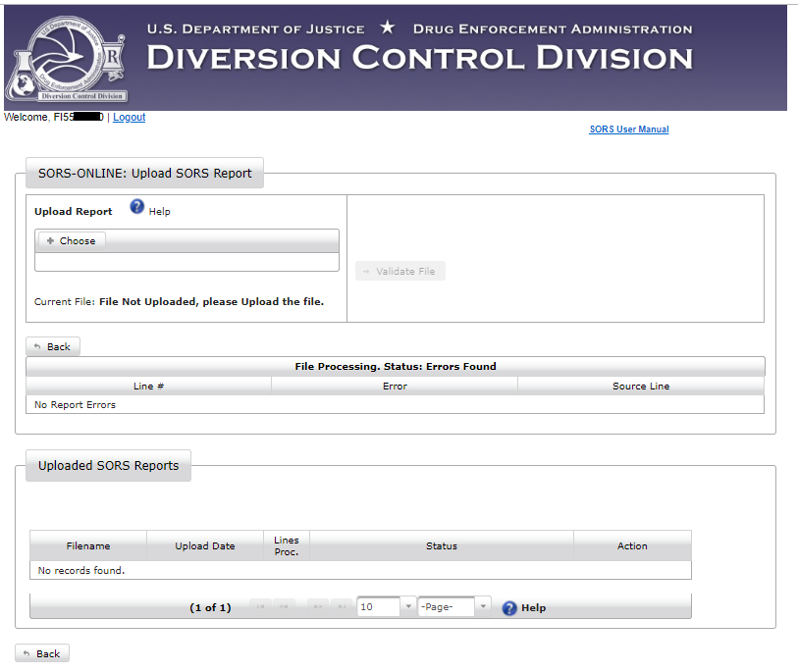Open the -Page- jump dropdown

coord(453,606)
